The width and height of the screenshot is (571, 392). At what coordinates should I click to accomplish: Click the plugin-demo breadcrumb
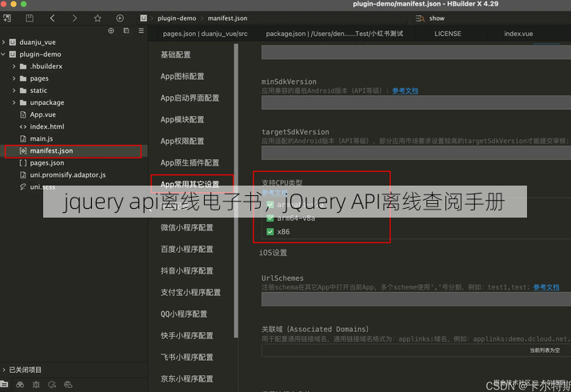pos(177,18)
